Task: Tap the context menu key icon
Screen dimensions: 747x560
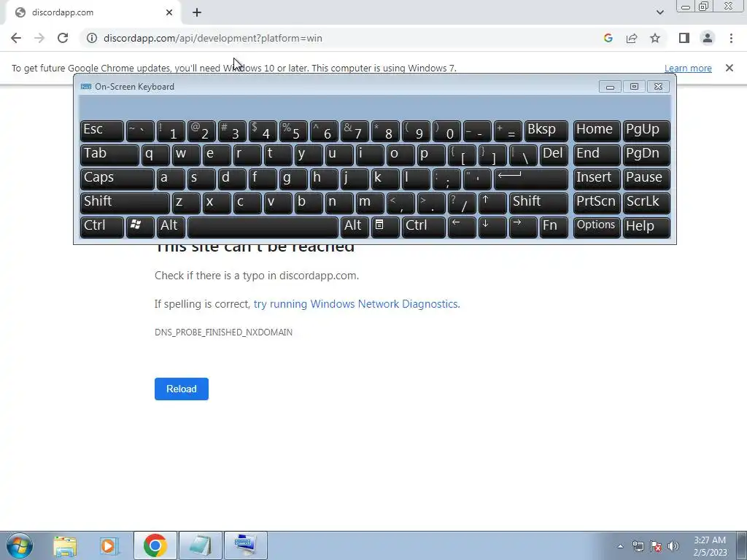Action: click(x=385, y=227)
